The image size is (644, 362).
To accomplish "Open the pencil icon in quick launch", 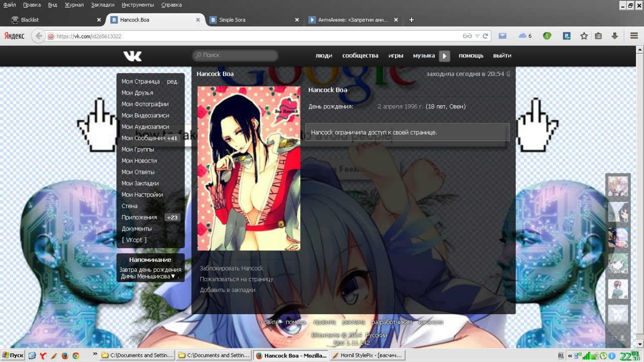I will pos(54,355).
